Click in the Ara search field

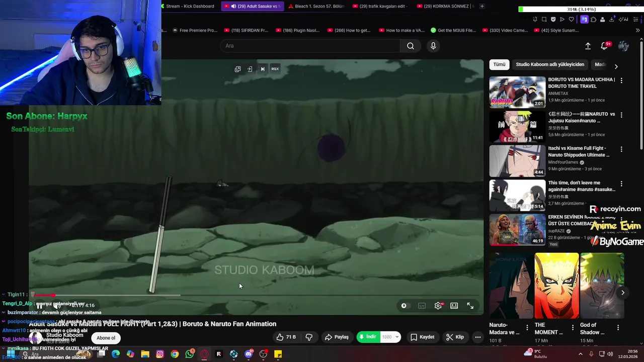[310, 46]
